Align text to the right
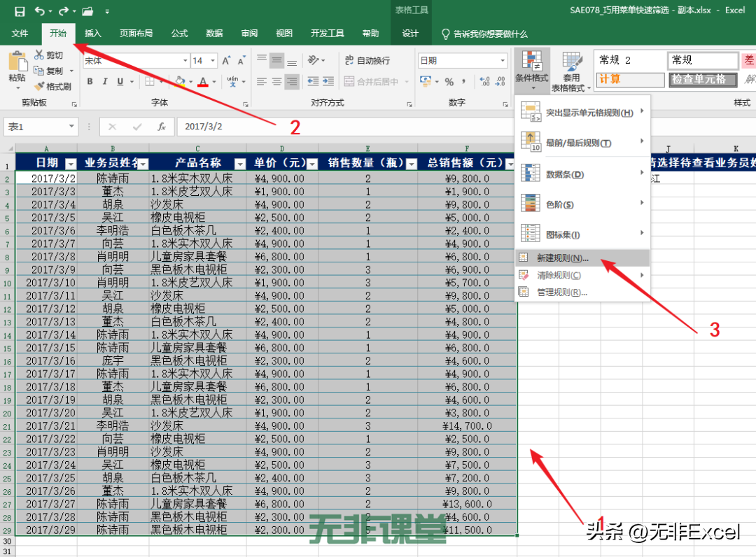The width and height of the screenshot is (756, 557). pos(292,81)
